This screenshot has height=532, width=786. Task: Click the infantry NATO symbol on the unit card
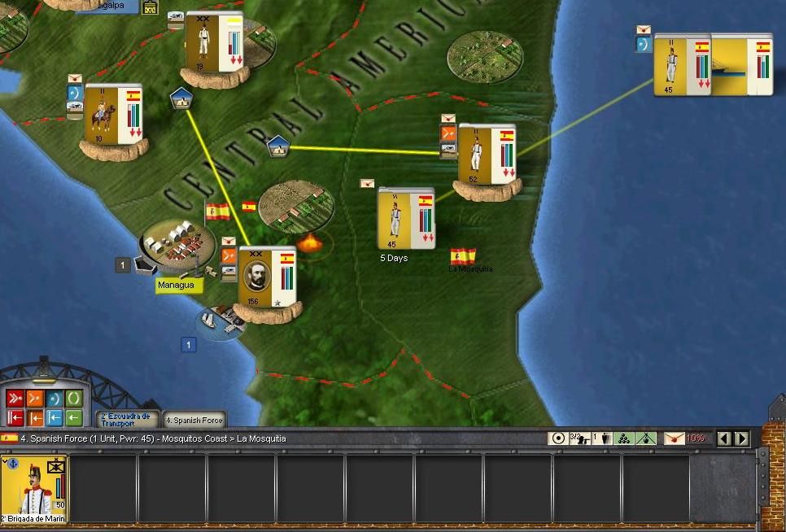pyautogui.click(x=56, y=466)
